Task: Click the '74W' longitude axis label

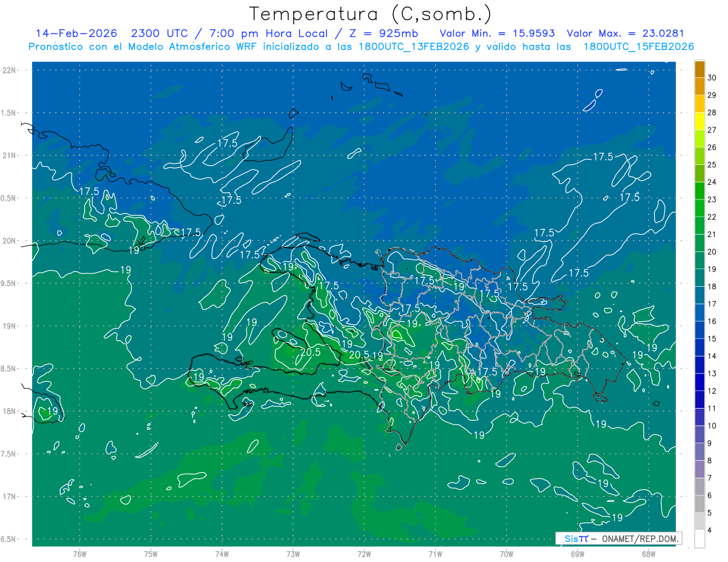Action: 221,554
